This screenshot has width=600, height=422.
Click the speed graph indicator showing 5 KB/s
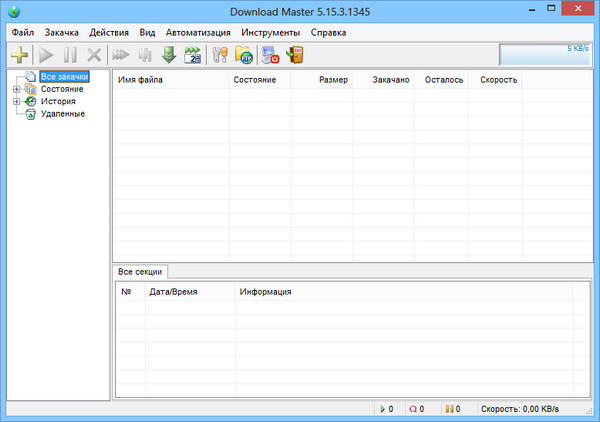point(544,54)
